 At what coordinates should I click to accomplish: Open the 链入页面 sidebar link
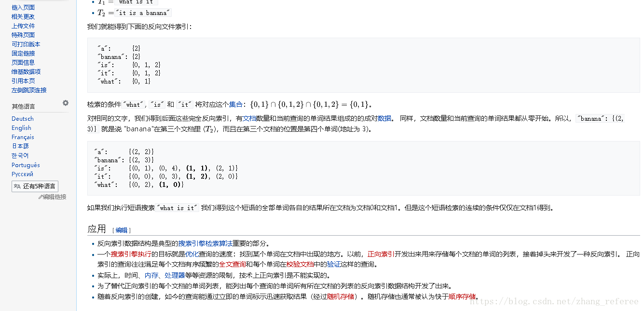[x=23, y=8]
